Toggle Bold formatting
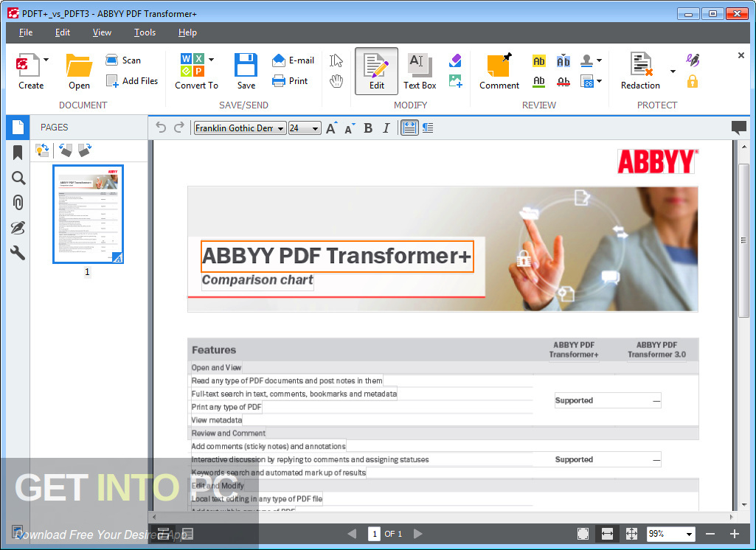Viewport: 756px width, 550px height. [368, 128]
